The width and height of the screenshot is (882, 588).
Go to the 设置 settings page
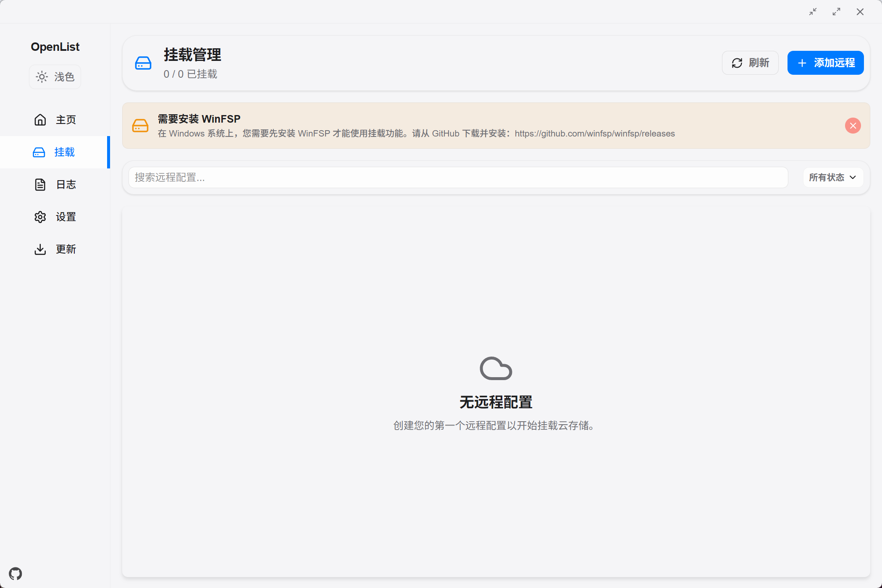[66, 217]
